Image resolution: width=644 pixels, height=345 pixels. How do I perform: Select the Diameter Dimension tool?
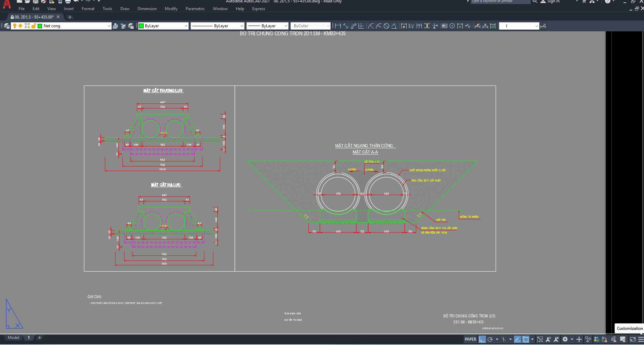[386, 26]
